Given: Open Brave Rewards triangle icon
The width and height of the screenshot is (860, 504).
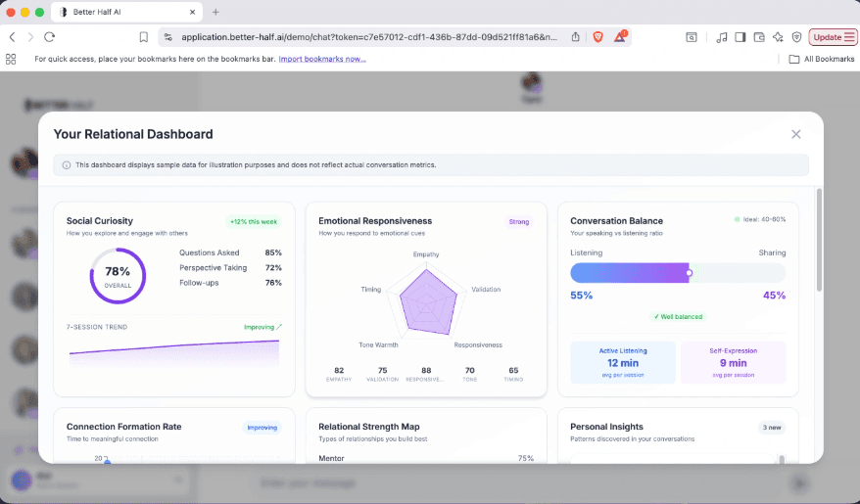Looking at the screenshot, I should 620,37.
